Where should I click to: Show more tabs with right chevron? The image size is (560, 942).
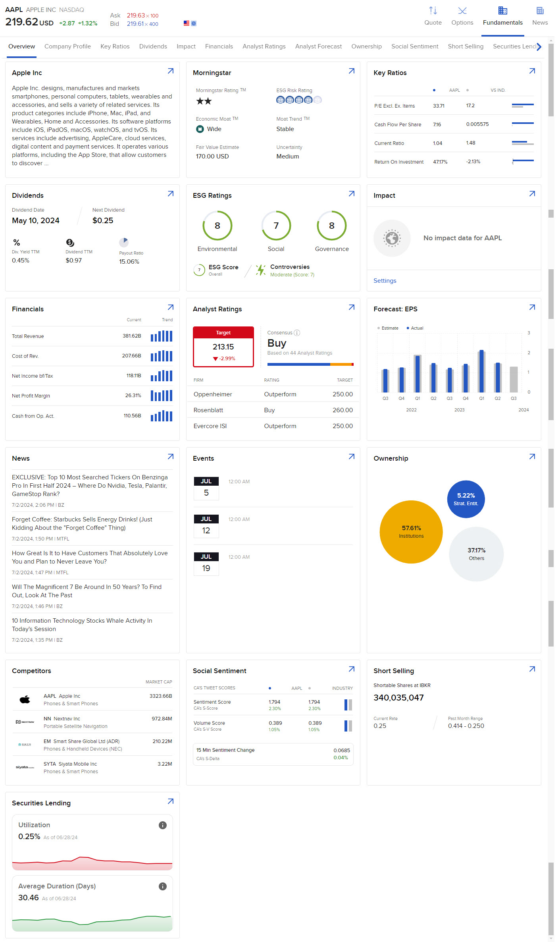539,47
